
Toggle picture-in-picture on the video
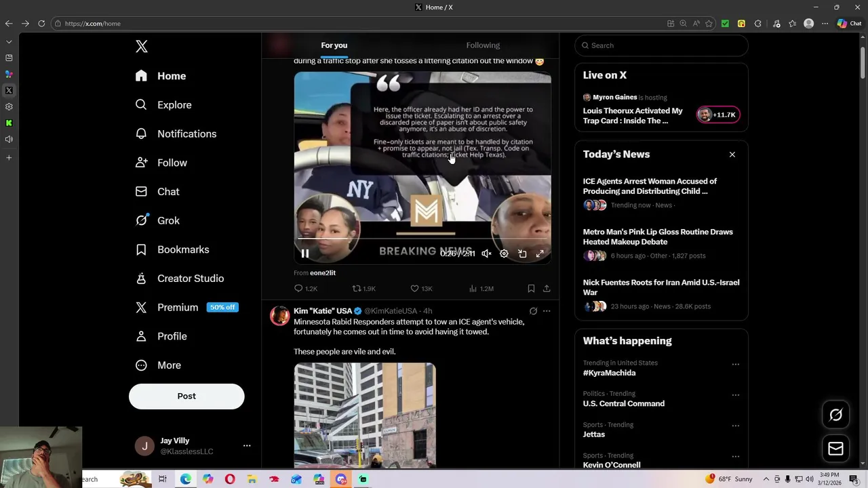click(522, 253)
